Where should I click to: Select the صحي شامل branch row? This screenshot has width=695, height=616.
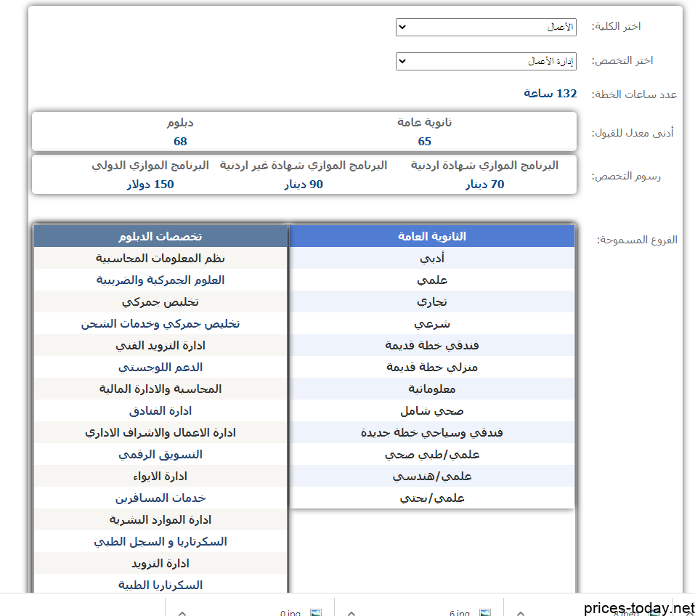(431, 410)
